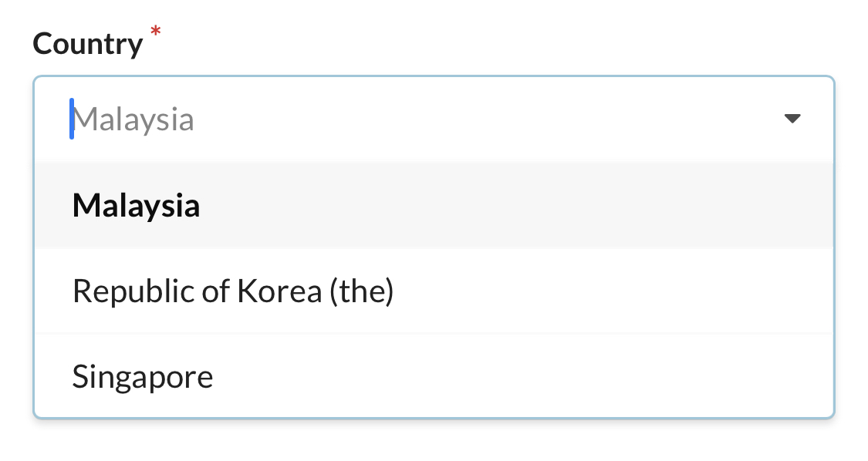Select the highlighted Malaysia suggestion
Screen dimensions: 868x461
coord(136,205)
